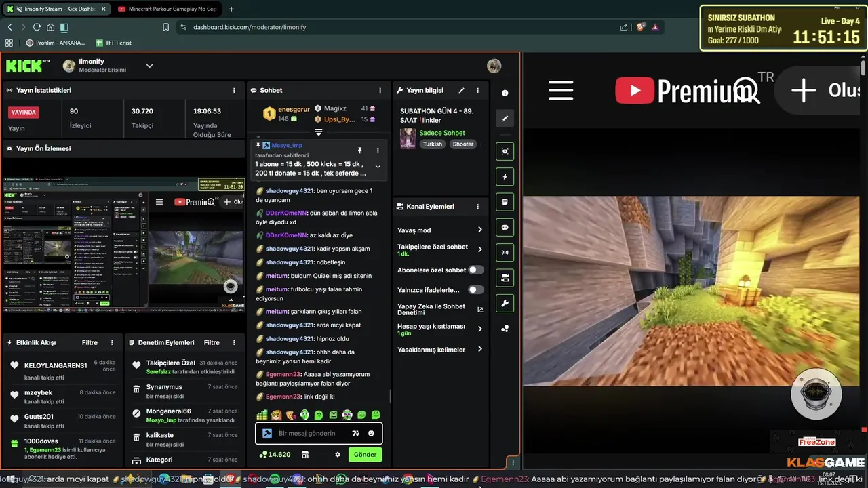The image size is (868, 488).
Task: Open Etkinlik Akışı panel three-dot menu
Action: pyautogui.click(x=113, y=342)
